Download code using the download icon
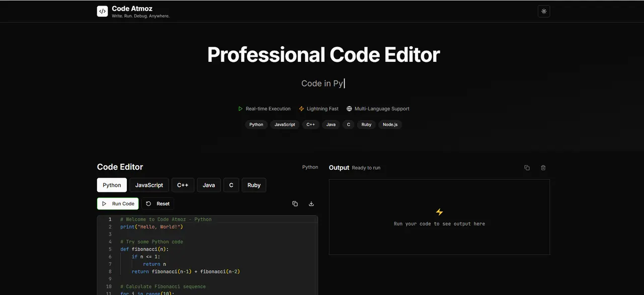The width and height of the screenshot is (644, 295). [x=311, y=204]
